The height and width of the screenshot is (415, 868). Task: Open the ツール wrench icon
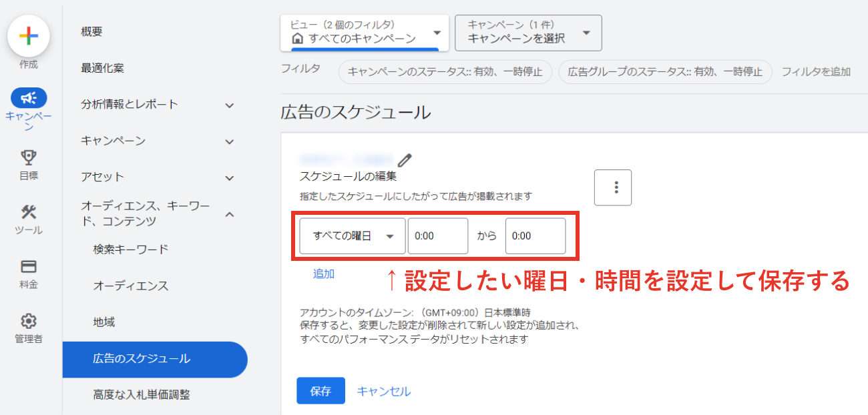tap(28, 212)
